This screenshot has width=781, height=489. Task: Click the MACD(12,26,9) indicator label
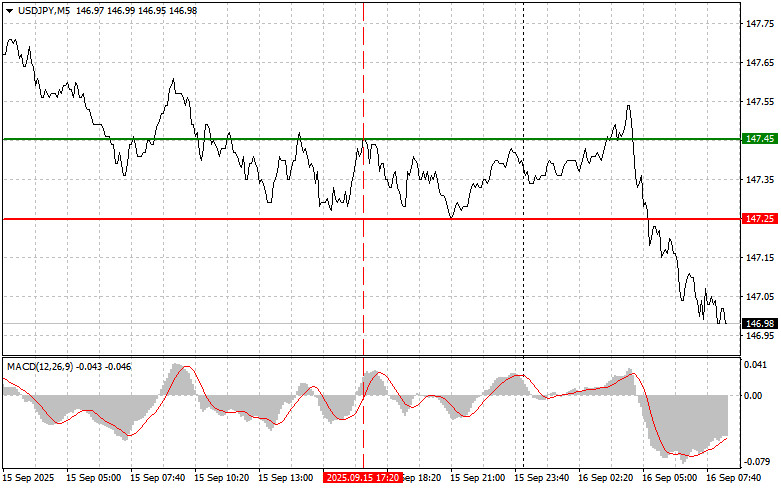(x=40, y=367)
